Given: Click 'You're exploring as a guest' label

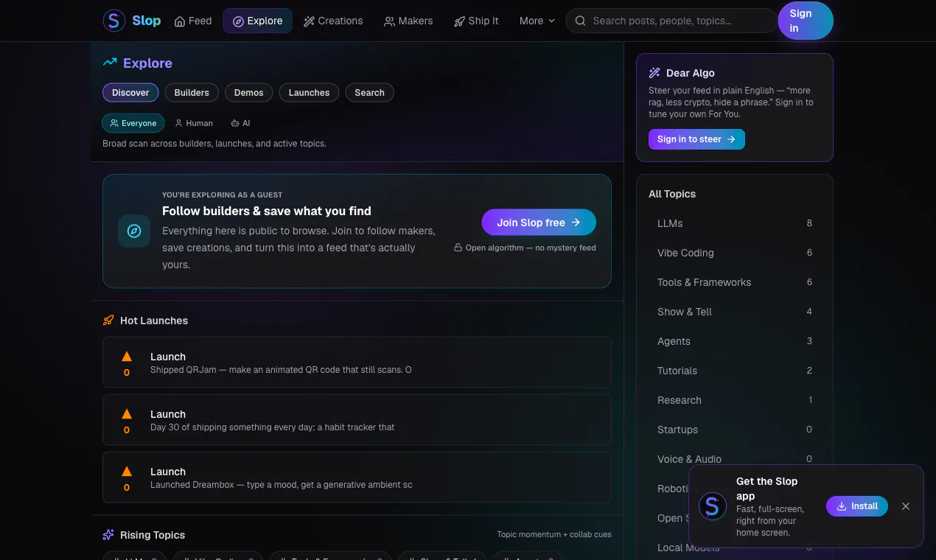Looking at the screenshot, I should pyautogui.click(x=223, y=195).
